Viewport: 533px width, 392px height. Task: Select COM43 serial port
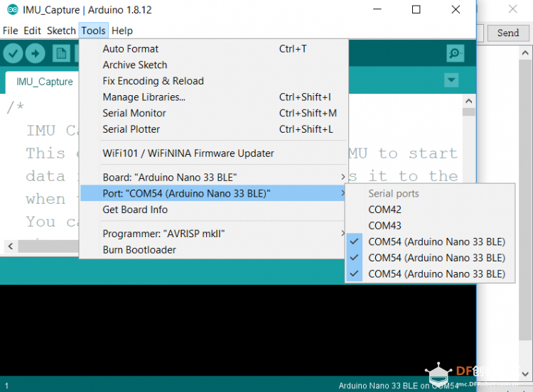(x=430, y=226)
